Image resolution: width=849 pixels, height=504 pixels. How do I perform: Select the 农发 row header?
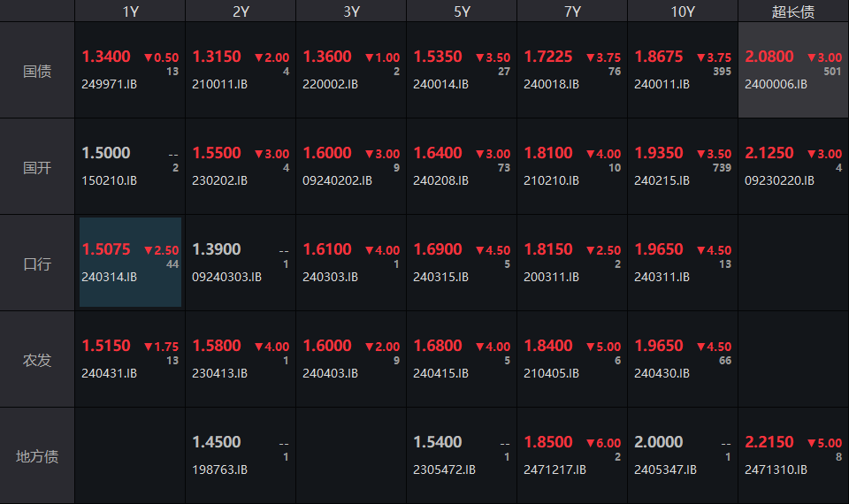(37, 360)
